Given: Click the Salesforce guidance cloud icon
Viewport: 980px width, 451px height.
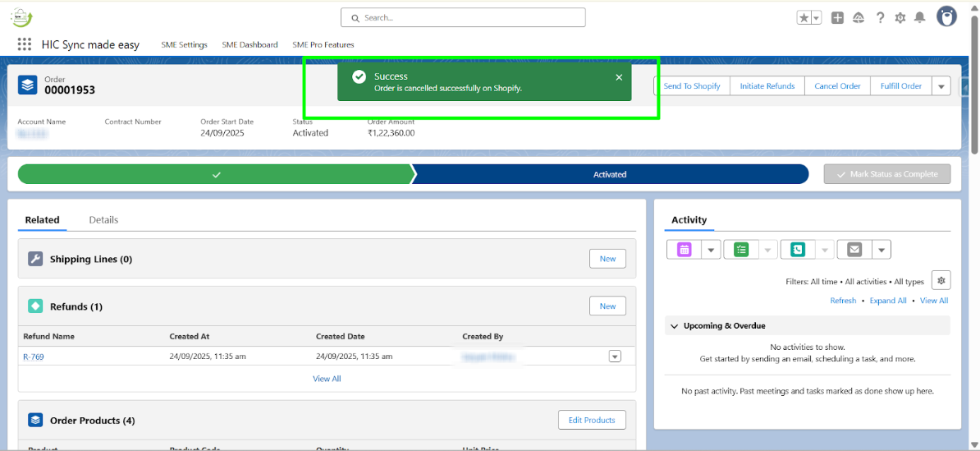Looking at the screenshot, I should click(x=859, y=18).
